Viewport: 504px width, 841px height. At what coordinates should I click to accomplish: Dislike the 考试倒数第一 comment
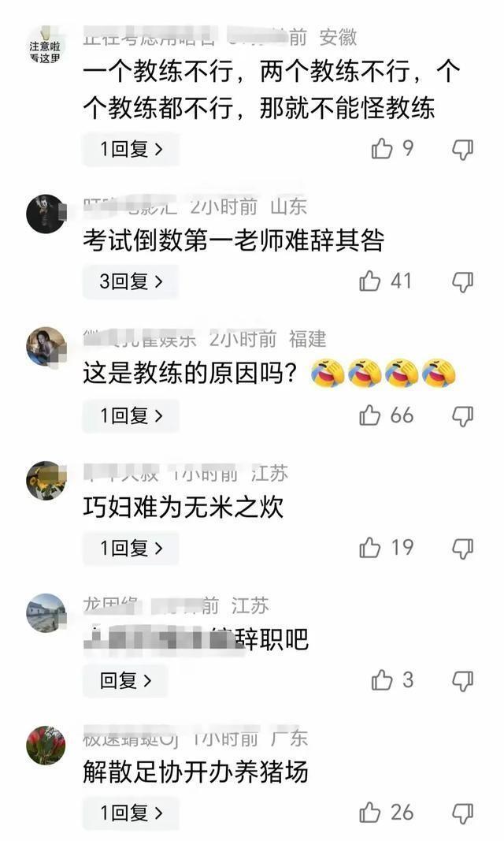tap(463, 282)
